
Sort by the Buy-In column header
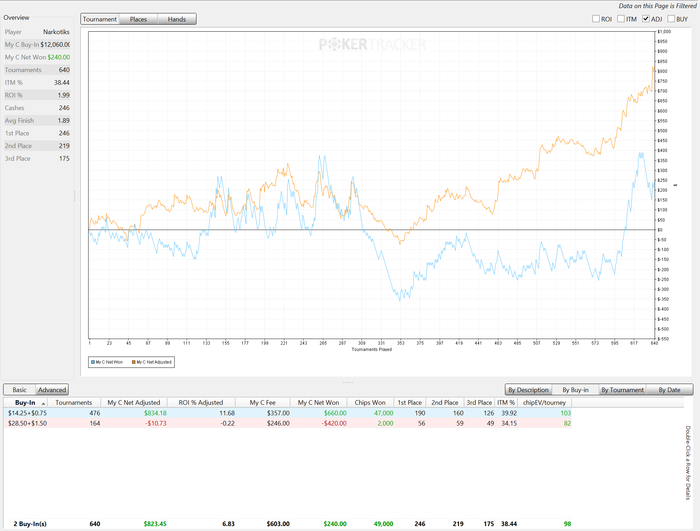[25, 402]
